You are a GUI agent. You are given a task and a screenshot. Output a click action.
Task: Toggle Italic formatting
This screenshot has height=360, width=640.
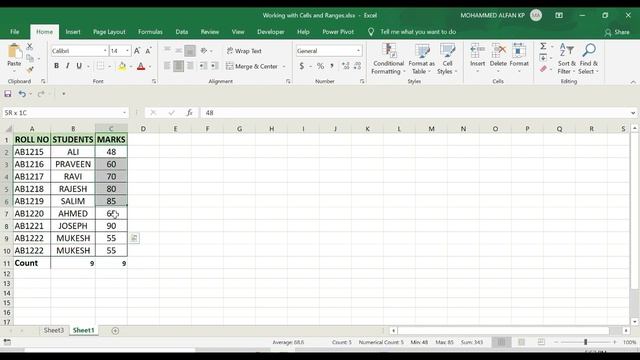(x=67, y=66)
